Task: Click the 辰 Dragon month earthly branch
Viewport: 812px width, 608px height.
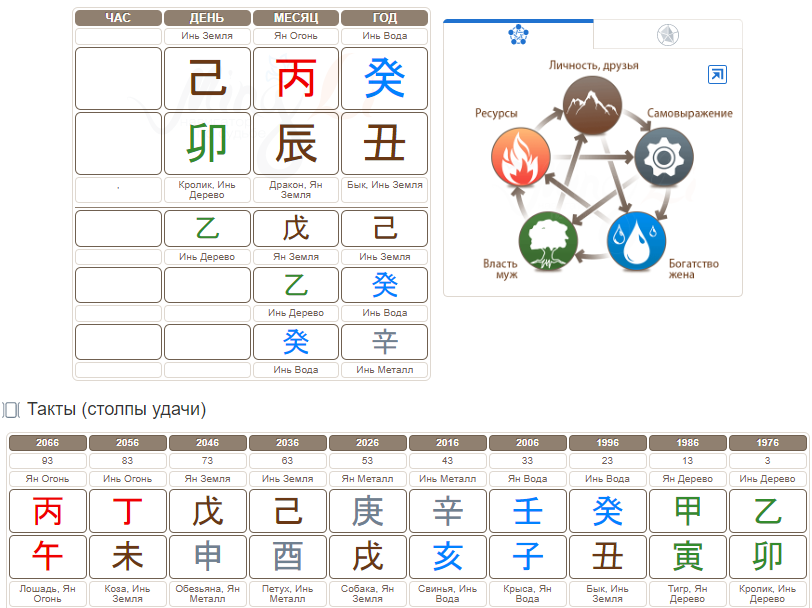Action: (x=296, y=144)
